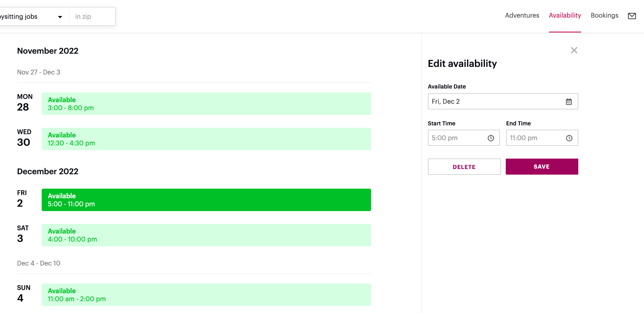The width and height of the screenshot is (644, 314).
Task: Click the MON 28 date label
Action: click(x=25, y=103)
